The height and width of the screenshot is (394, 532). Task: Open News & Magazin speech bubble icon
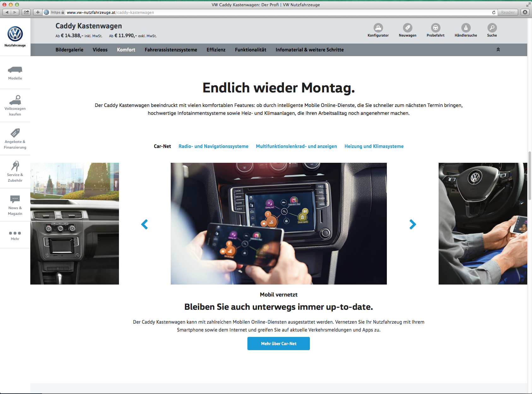click(15, 199)
